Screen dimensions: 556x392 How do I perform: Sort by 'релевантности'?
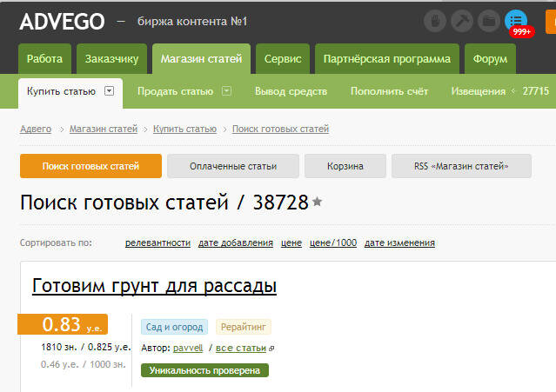[157, 243]
